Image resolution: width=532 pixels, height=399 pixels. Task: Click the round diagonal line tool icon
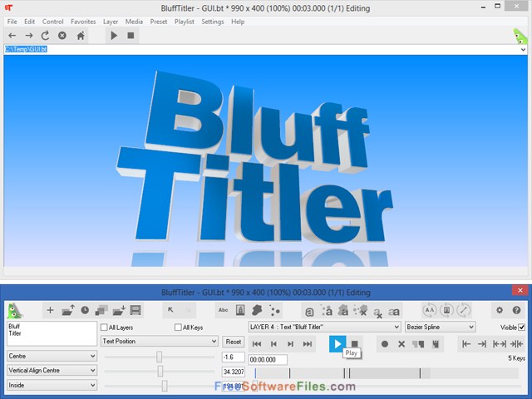464,310
